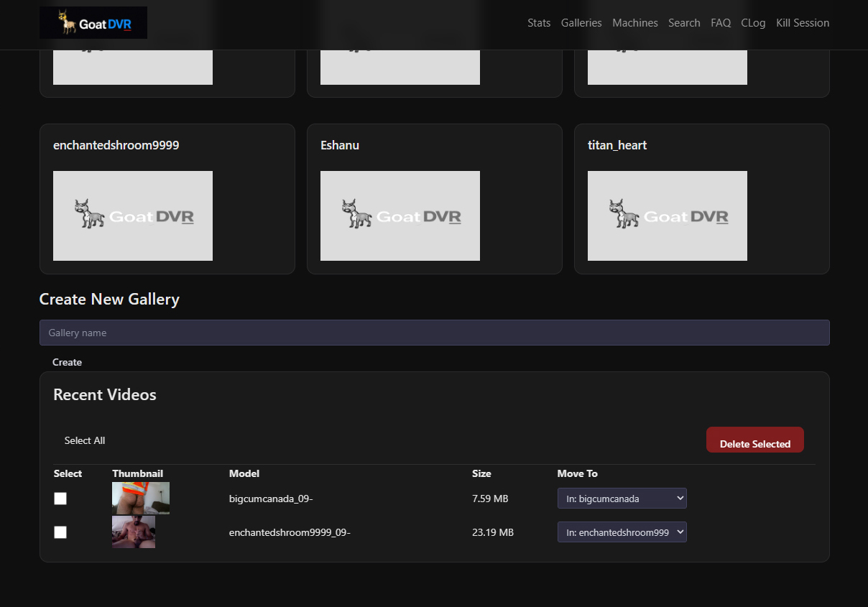Open the enchantedshroom9999 gallery thumbnail
This screenshot has height=607, width=868.
[133, 216]
